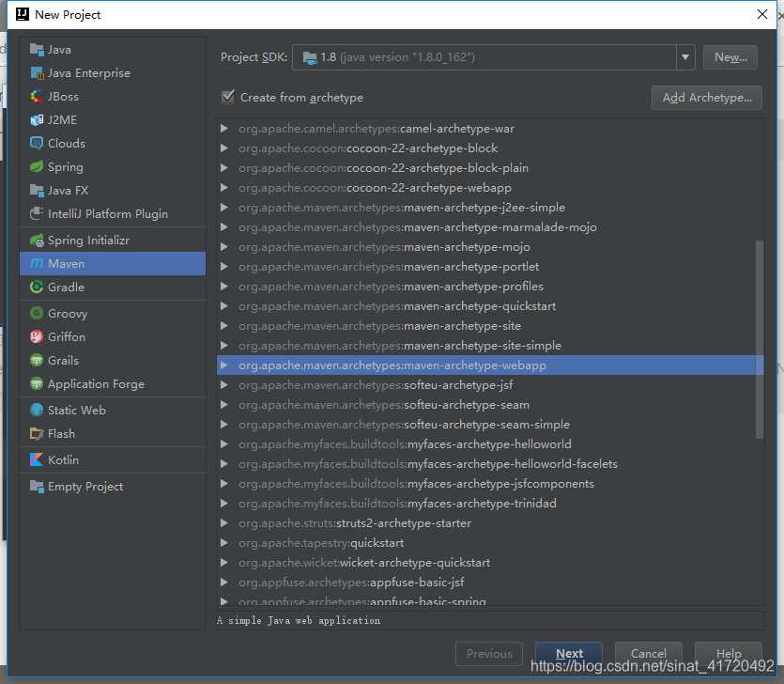Click the New... SDK button
The height and width of the screenshot is (684, 784).
coord(730,57)
